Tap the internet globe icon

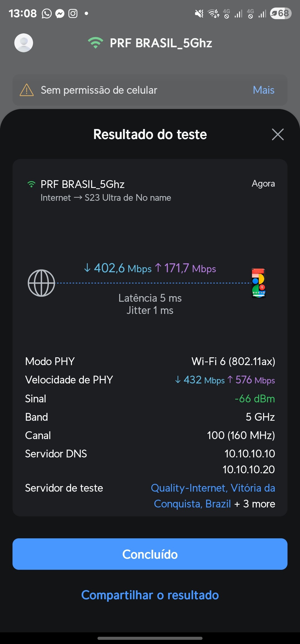[41, 283]
